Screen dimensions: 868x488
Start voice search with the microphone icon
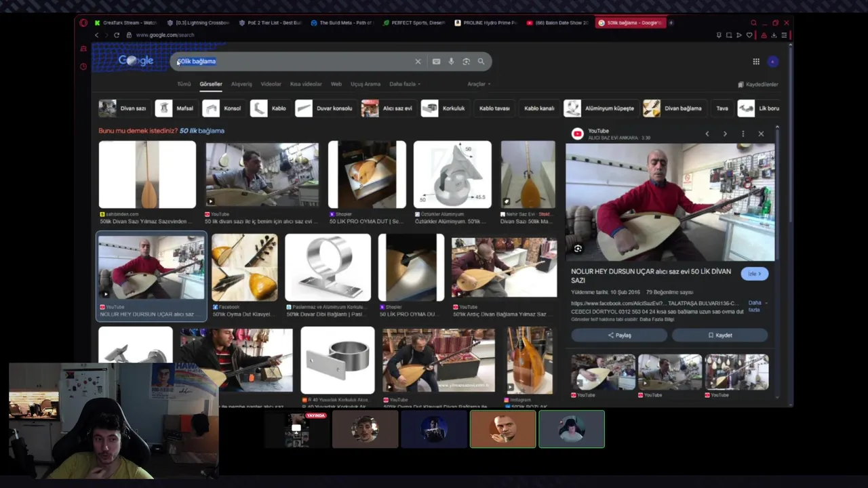click(451, 62)
